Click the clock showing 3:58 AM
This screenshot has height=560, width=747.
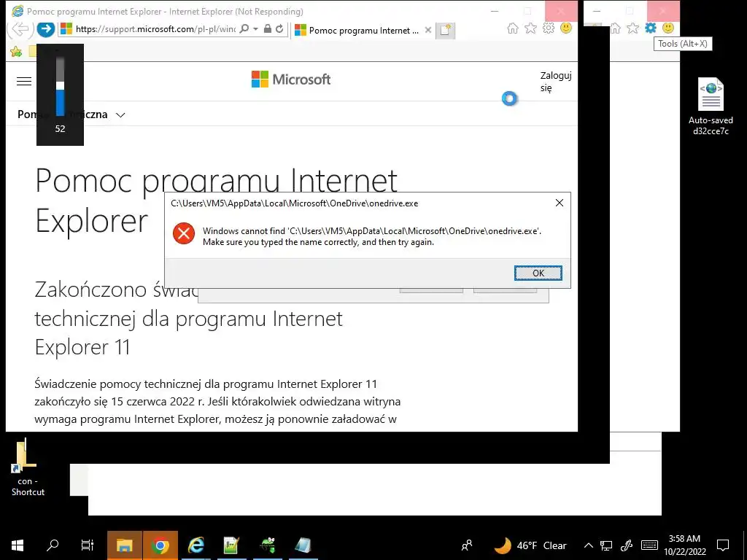coord(684,545)
